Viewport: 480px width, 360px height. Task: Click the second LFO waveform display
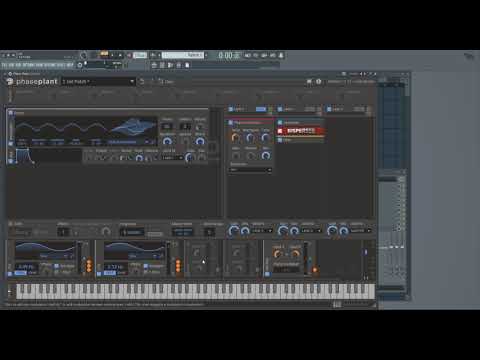click(x=134, y=251)
